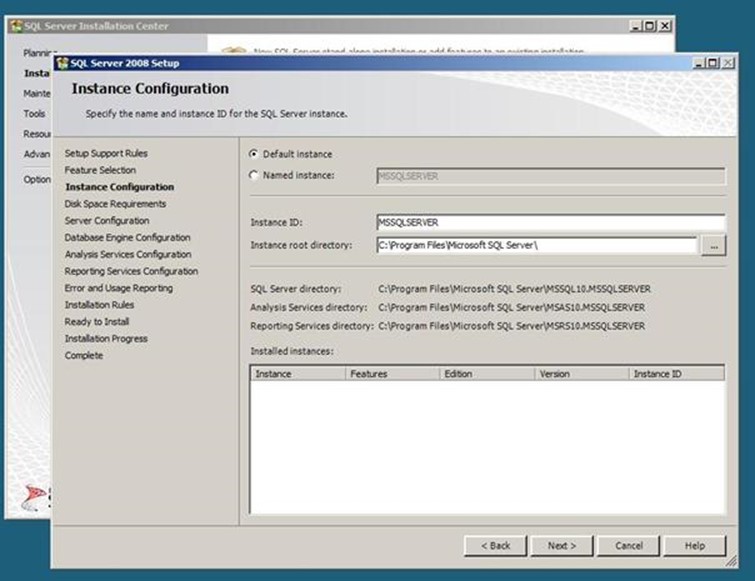Select the Named instance radio button
755x581 pixels.
(253, 175)
